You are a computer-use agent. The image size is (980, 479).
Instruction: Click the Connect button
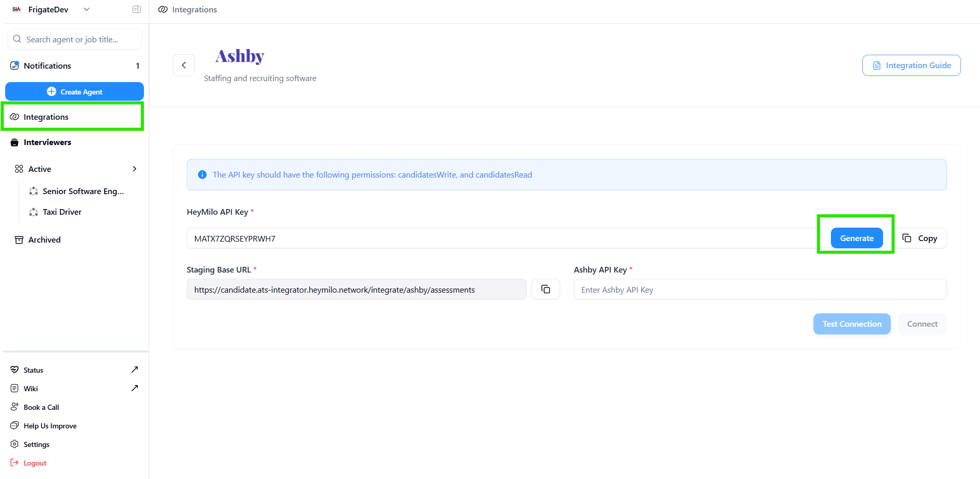(922, 324)
